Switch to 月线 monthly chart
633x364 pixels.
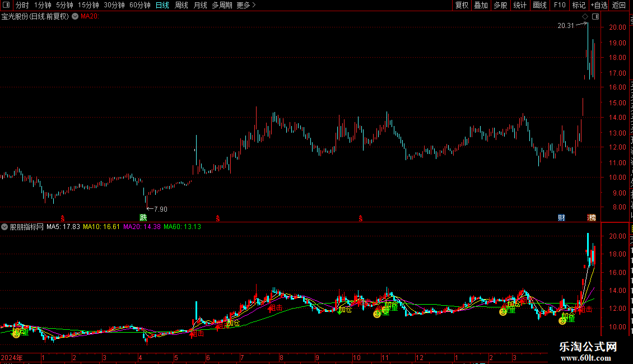point(200,5)
